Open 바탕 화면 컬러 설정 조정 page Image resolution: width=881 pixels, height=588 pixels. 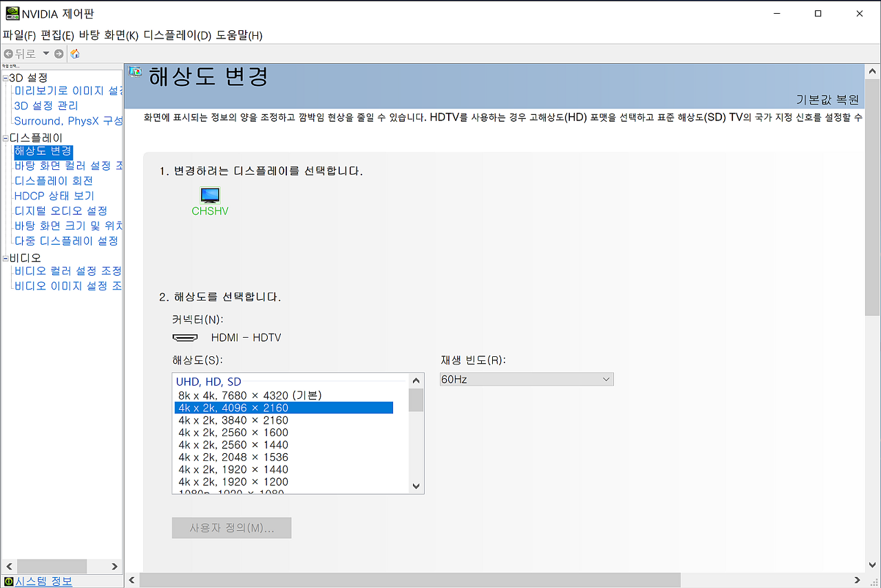68,166
